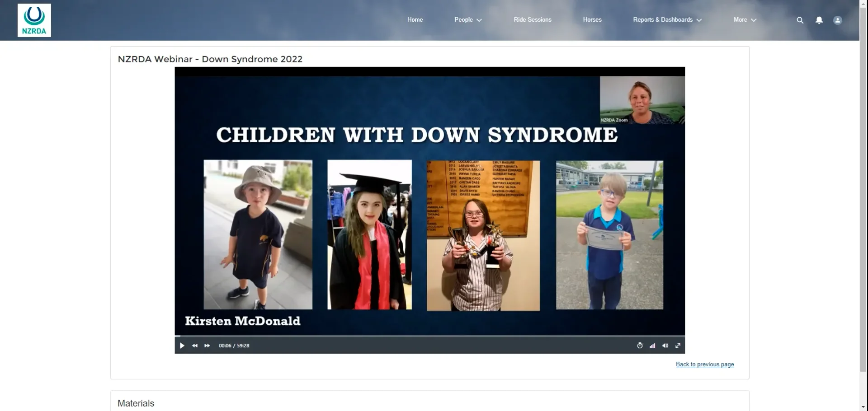Click the NZRDA logo
The width and height of the screenshot is (868, 411).
click(34, 20)
